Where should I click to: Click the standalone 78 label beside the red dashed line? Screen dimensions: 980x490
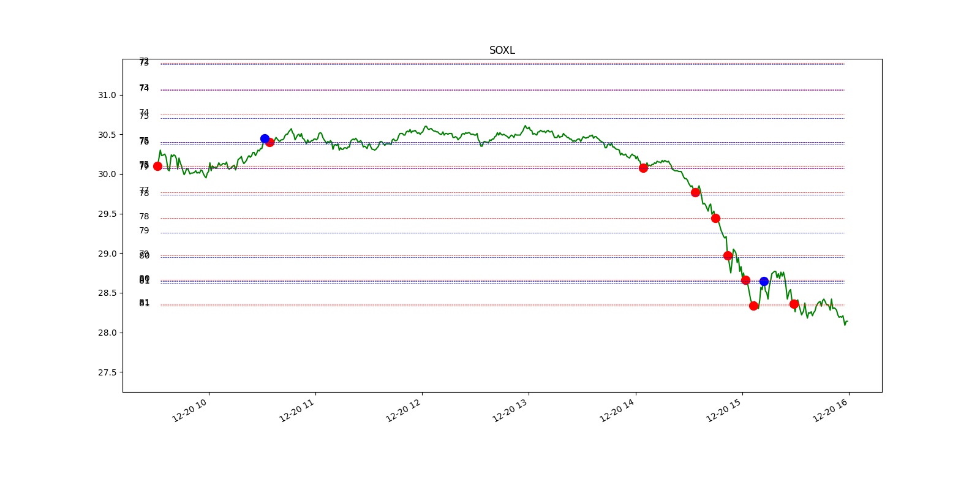pyautogui.click(x=144, y=216)
